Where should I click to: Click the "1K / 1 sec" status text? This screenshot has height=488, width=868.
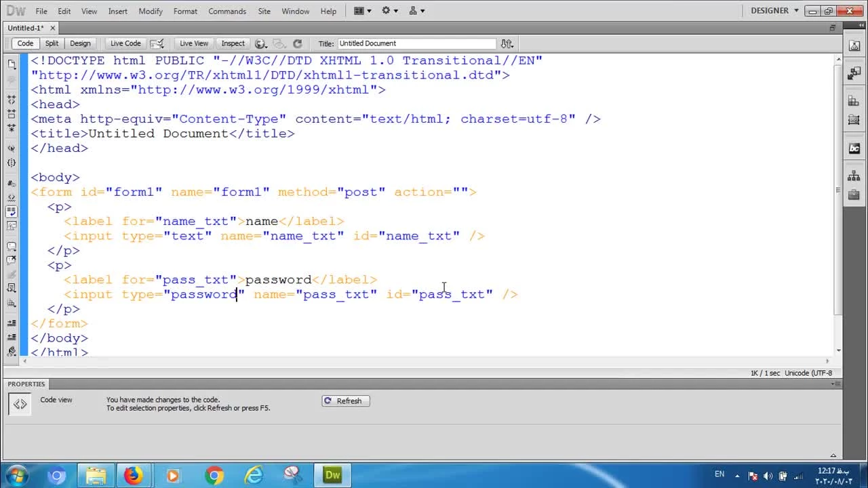(x=766, y=373)
